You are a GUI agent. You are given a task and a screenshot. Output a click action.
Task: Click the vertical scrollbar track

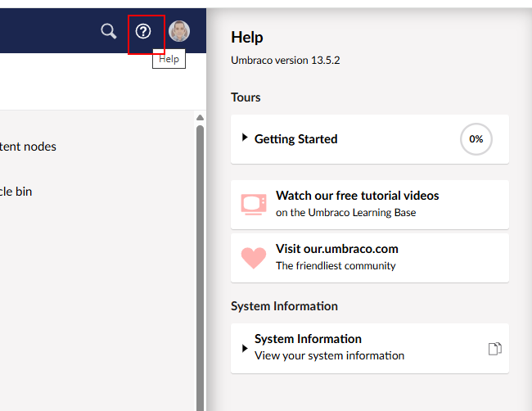(x=201, y=268)
